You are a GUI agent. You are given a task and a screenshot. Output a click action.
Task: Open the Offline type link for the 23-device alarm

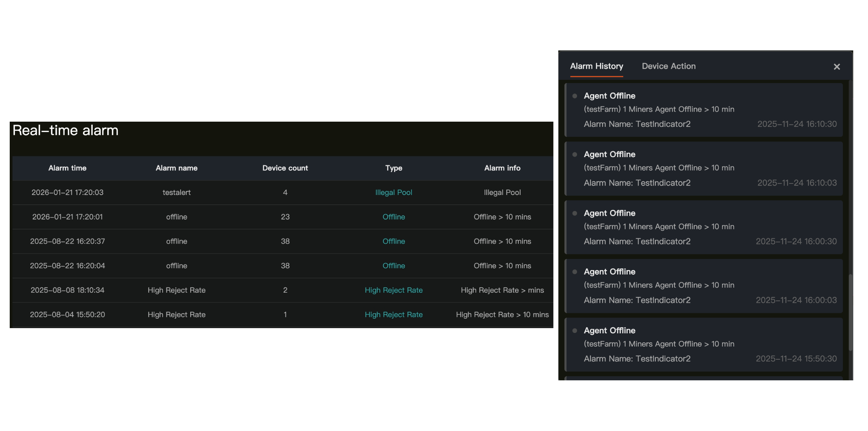pos(393,217)
